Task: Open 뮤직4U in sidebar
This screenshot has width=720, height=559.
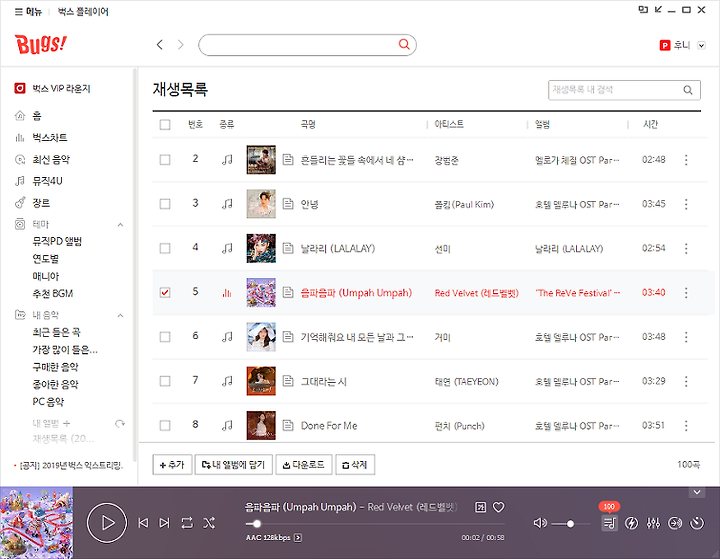Action: tap(39, 181)
